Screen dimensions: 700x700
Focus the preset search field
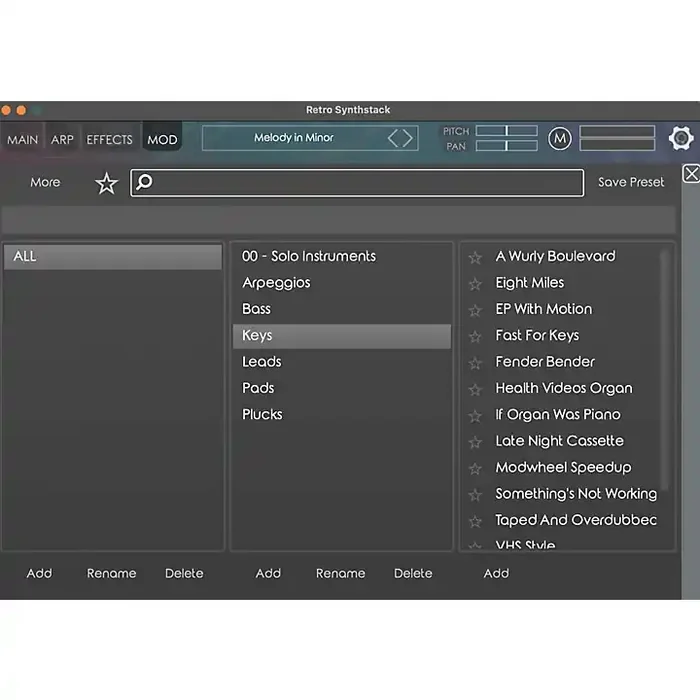click(357, 183)
